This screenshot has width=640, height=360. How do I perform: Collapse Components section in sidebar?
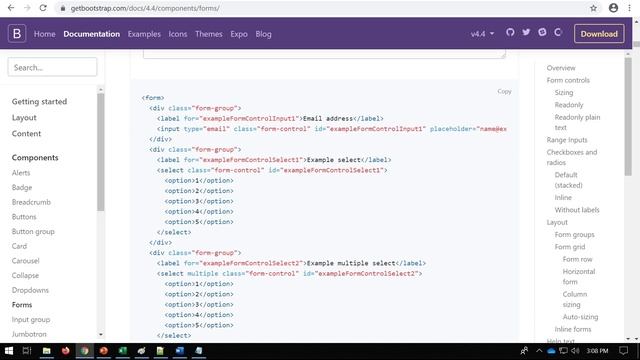click(35, 158)
